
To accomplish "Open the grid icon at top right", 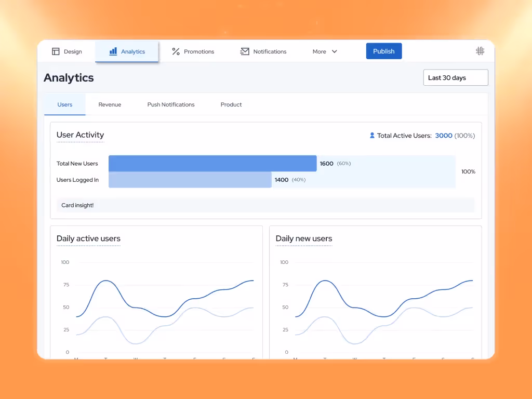I will click(x=480, y=51).
